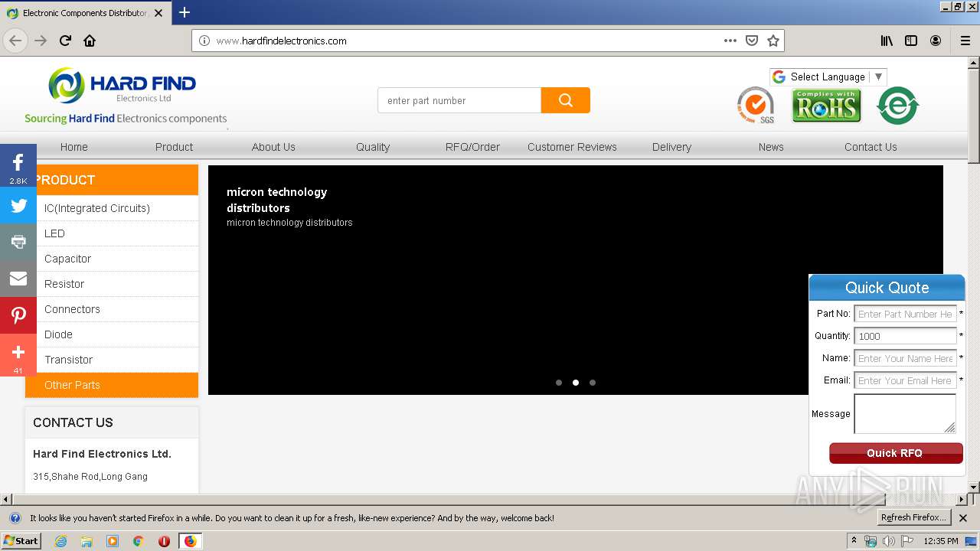Show first banner slide dot

559,383
